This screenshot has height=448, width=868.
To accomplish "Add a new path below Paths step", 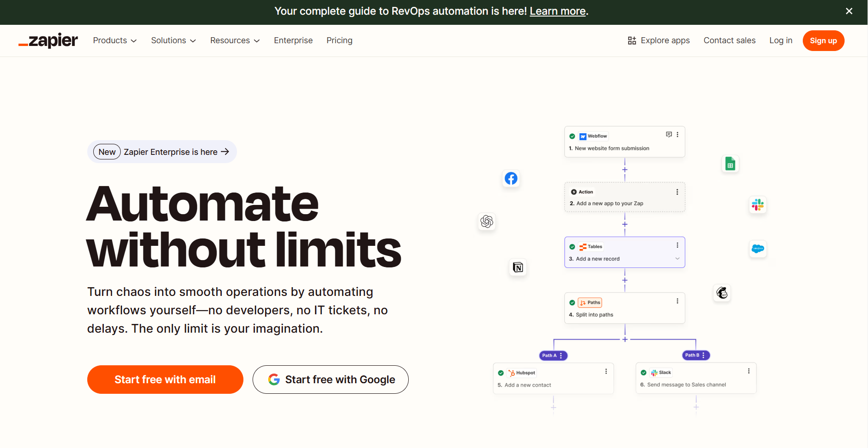I will 625,339.
